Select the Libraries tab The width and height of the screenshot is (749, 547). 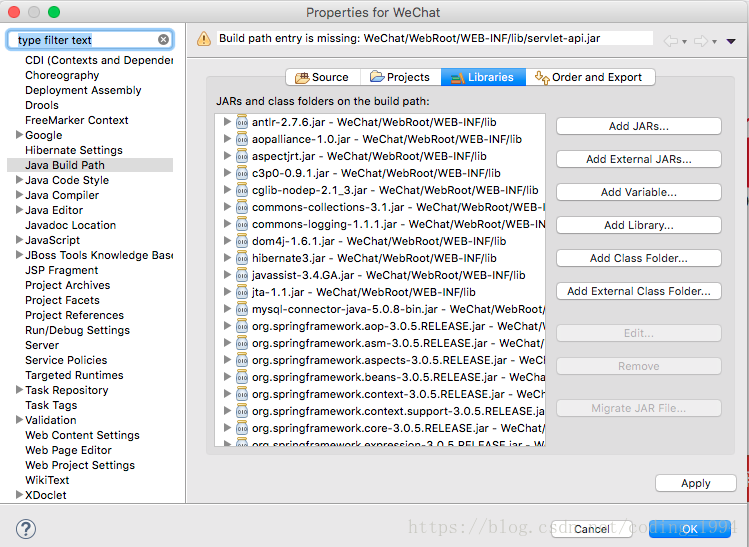point(483,77)
